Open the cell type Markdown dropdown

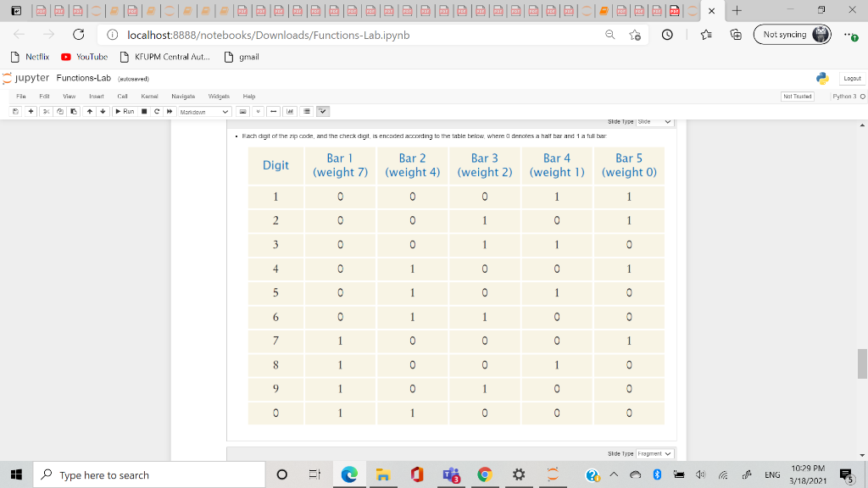[x=204, y=112]
